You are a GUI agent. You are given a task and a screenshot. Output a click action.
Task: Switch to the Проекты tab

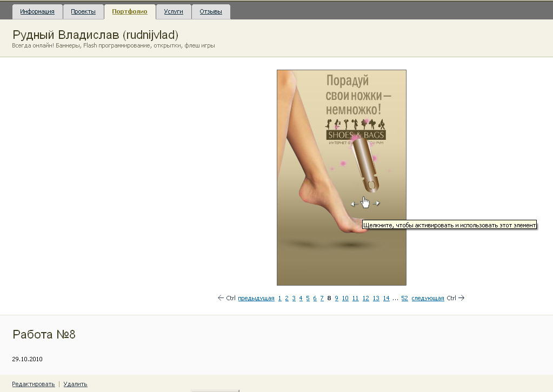click(x=83, y=12)
